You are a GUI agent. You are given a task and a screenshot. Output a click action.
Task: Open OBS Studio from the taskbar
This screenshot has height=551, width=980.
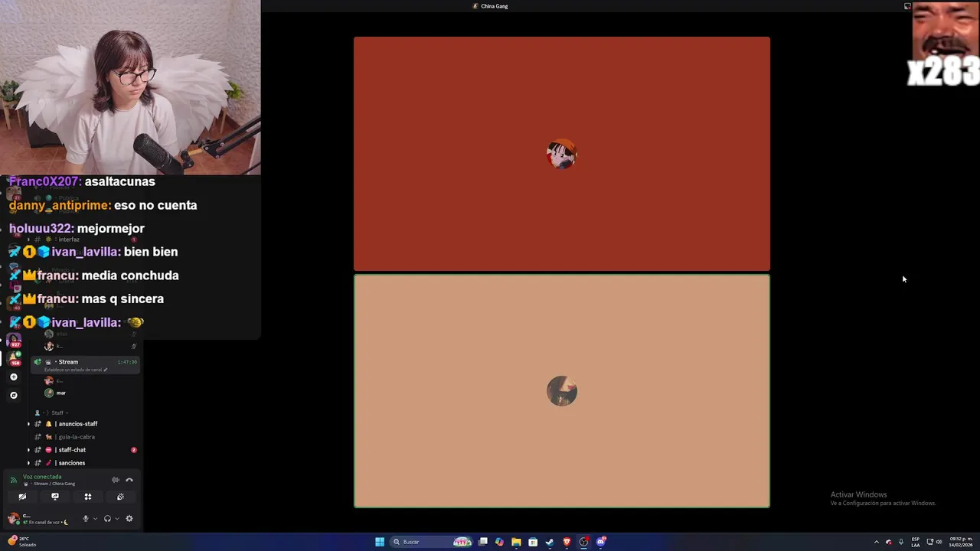coord(583,542)
